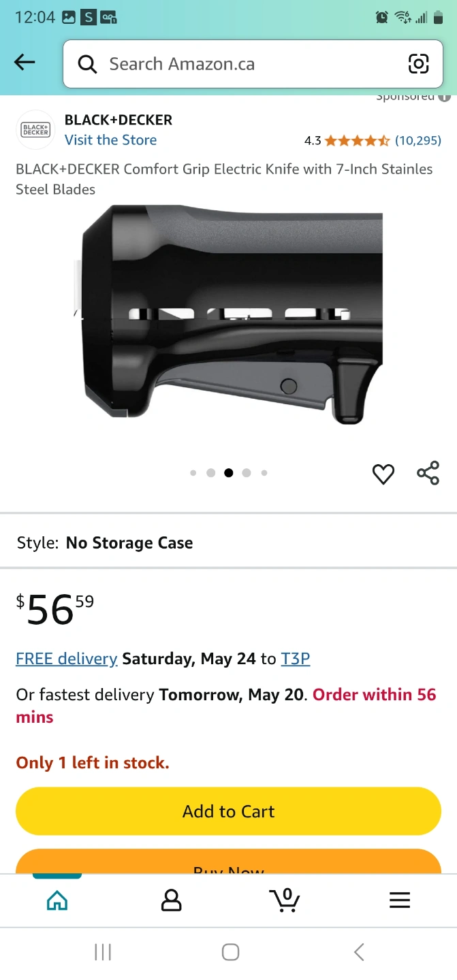This screenshot has height=980, width=457.
Task: Expand the Style: No Storage Case selector
Action: click(228, 542)
